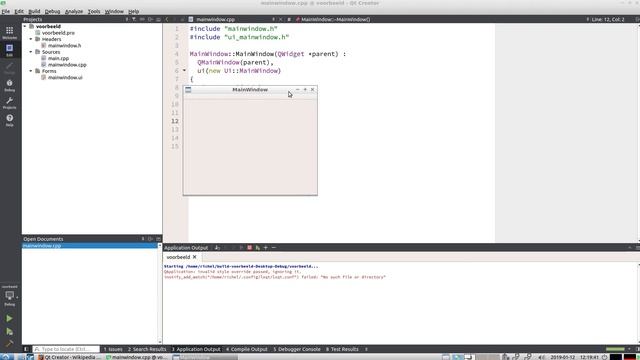Click the synchronize with editor link icon
This screenshot has height=360, width=640.
point(142,19)
